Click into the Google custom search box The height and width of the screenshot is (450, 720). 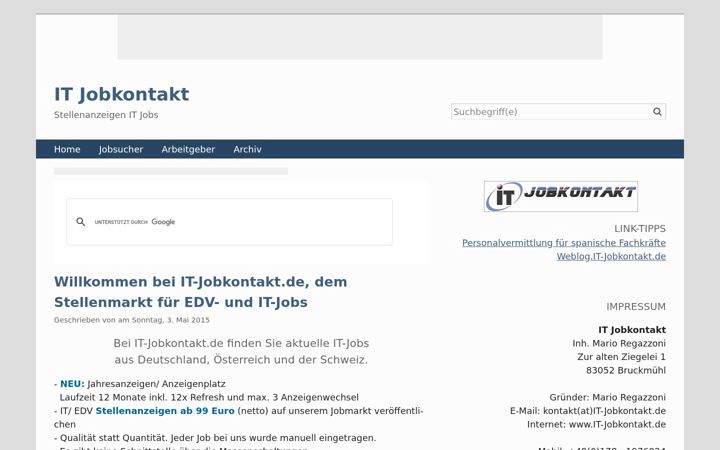tap(230, 222)
